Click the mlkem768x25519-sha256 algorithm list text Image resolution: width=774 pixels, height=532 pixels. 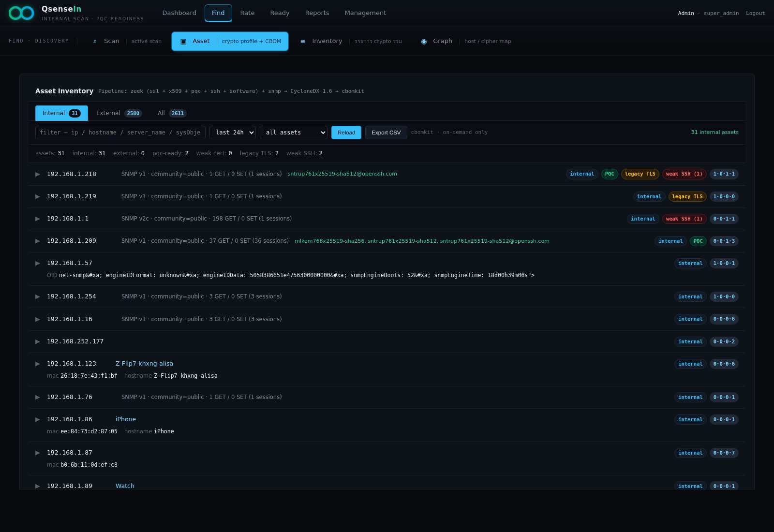422,241
